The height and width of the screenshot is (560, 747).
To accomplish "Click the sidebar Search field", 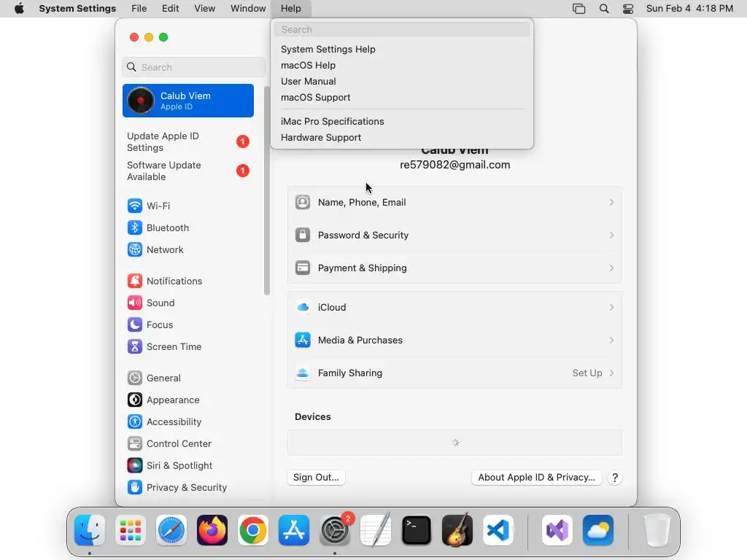I will tap(193, 67).
